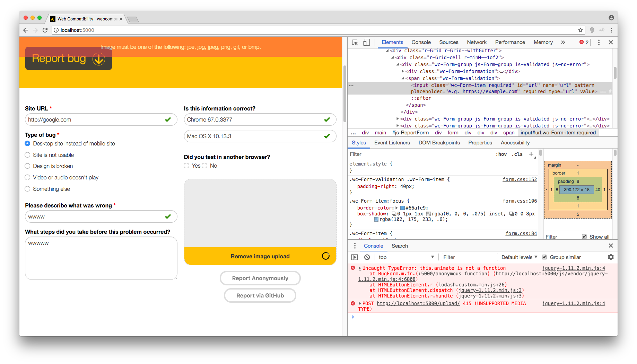Switch to Event Listeners pane

[x=392, y=143]
